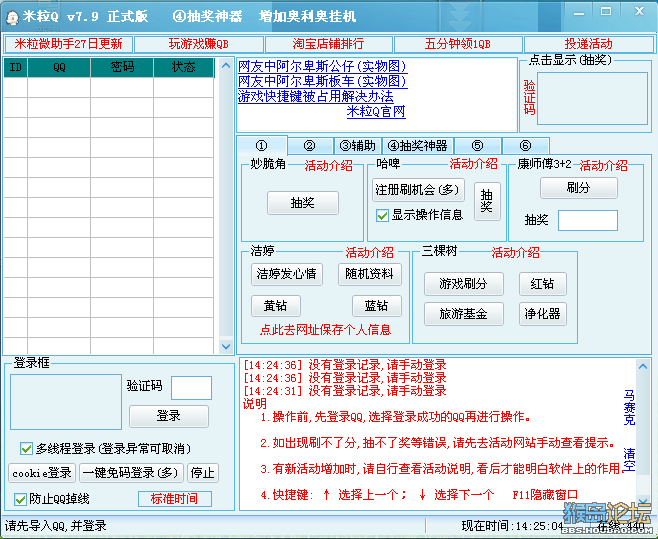Viewport: 658px width, 539px height.
Task: Click 游戏刷分 button
Action: click(464, 284)
